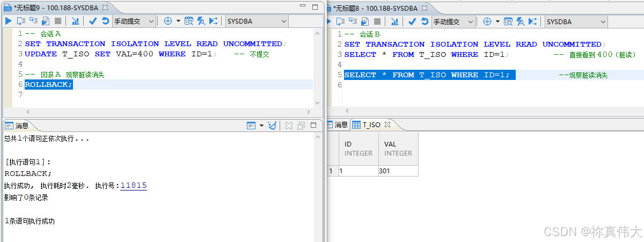The width and height of the screenshot is (644, 242).
Task: Maximize the 无标题9 editor pane
Action: coord(315,6)
